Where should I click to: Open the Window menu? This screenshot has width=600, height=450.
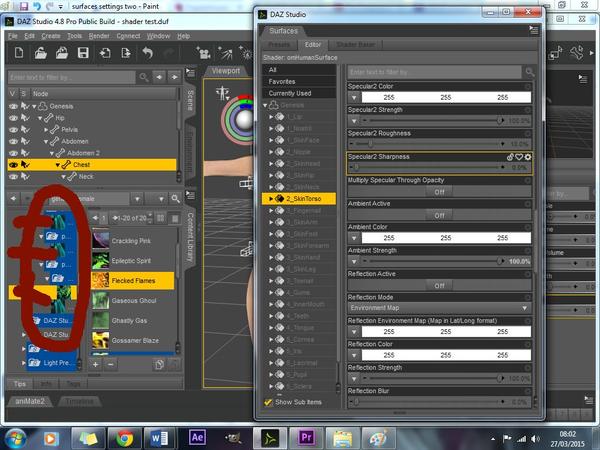(x=158, y=36)
